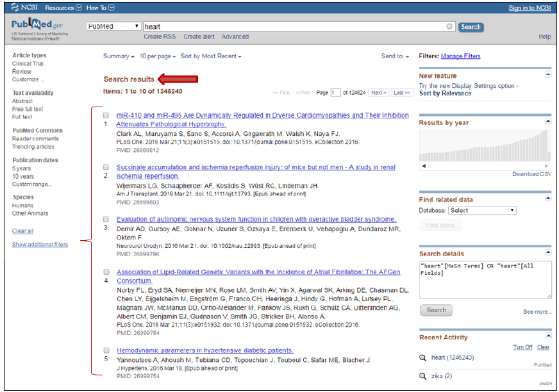Image resolution: width=559 pixels, height=392 pixels.
Task: Collapse the Results by year panel
Action: [548, 122]
